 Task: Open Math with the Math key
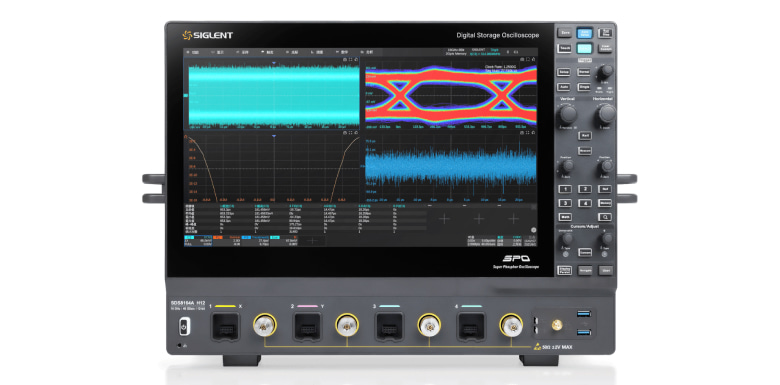click(564, 217)
